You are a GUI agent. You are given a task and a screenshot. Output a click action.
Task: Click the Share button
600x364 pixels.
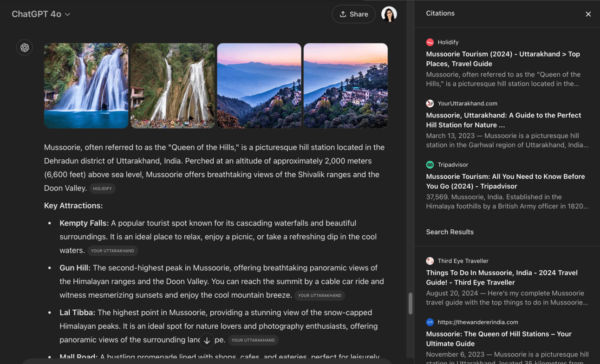point(353,14)
